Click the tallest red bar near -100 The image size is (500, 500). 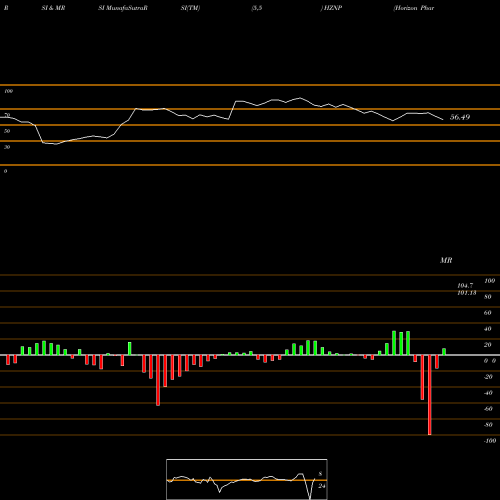click(x=429, y=395)
